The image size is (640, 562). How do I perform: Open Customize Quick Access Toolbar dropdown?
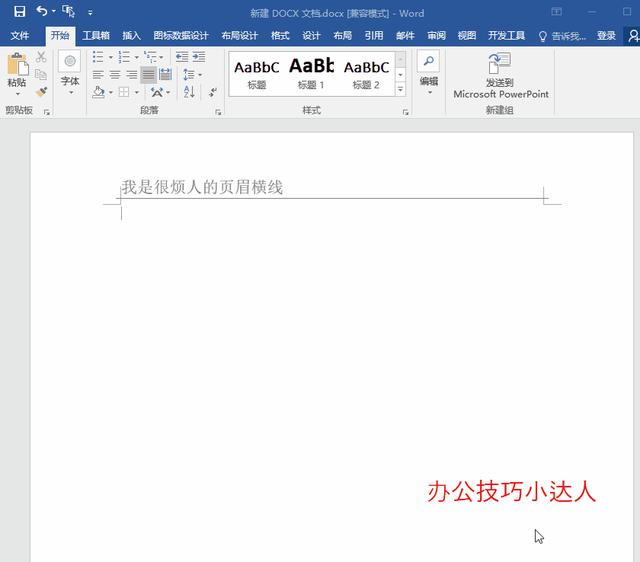tap(90, 13)
